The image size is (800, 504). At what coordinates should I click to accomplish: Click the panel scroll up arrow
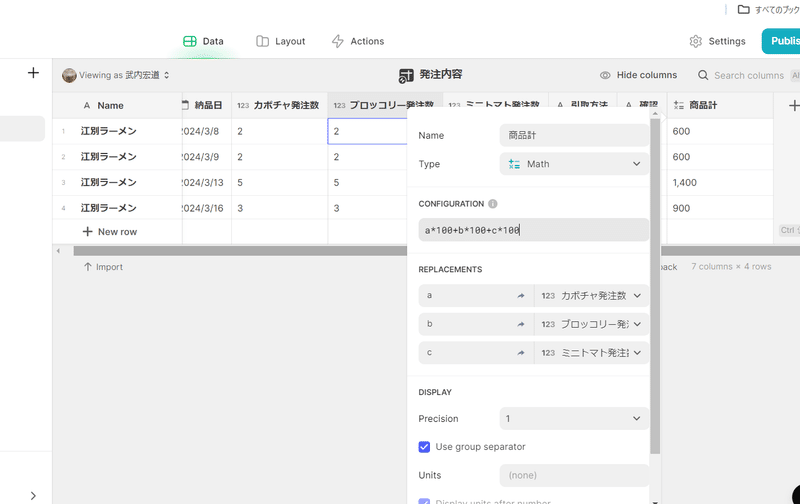(655, 114)
